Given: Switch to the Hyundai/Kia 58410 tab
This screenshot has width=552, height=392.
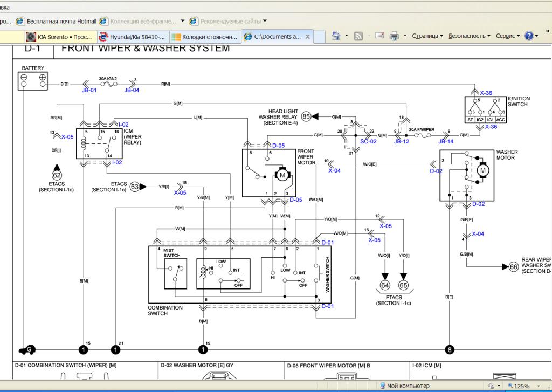Looking at the screenshot, I should 133,37.
